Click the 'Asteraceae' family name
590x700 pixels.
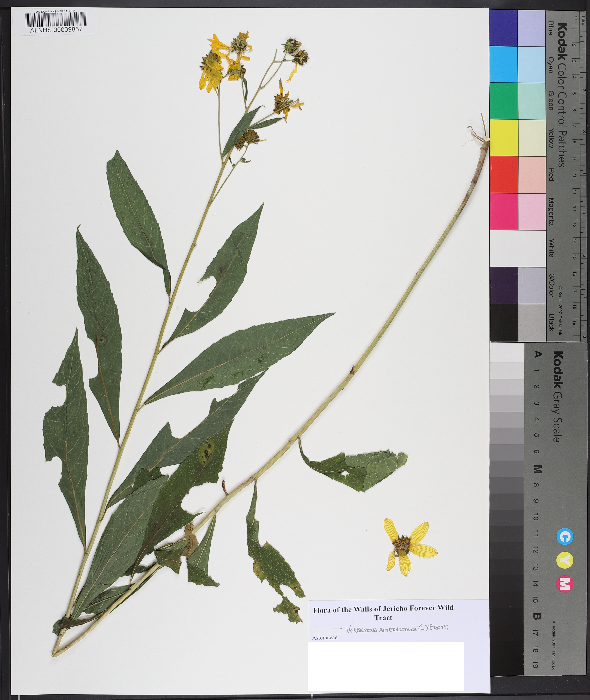click(324, 638)
